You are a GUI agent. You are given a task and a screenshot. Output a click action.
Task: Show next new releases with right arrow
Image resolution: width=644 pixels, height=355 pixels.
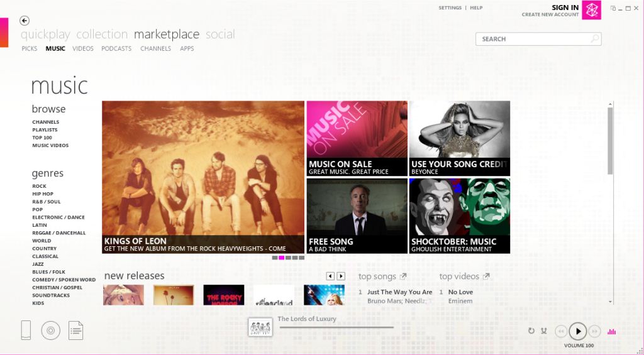[341, 276]
